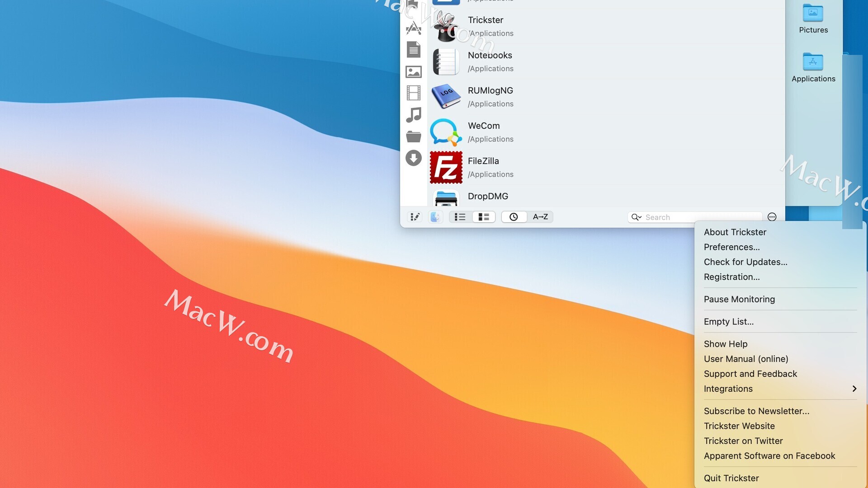
Task: Expand the Integrations submenu
Action: coord(780,389)
